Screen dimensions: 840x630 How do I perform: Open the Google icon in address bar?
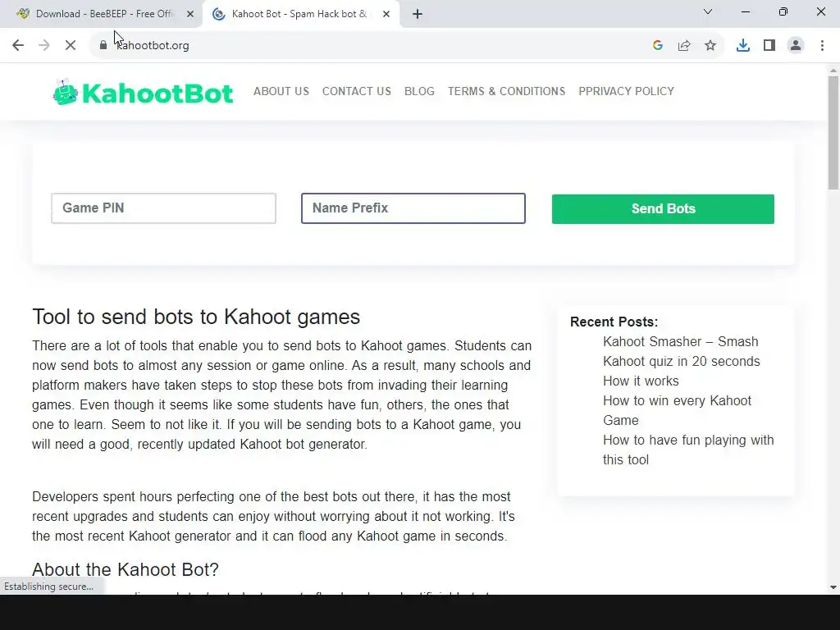(x=658, y=46)
